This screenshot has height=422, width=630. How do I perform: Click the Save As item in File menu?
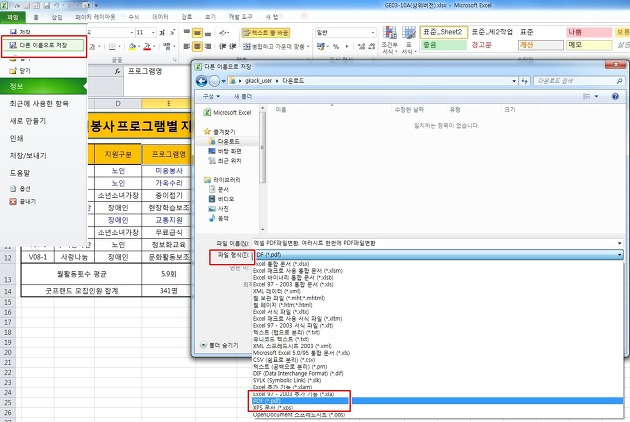coord(43,45)
